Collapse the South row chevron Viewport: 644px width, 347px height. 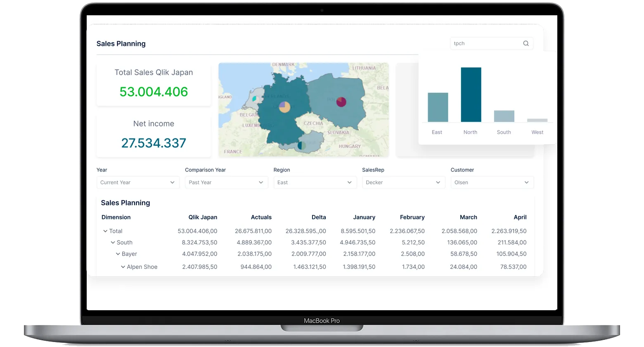[x=113, y=242]
